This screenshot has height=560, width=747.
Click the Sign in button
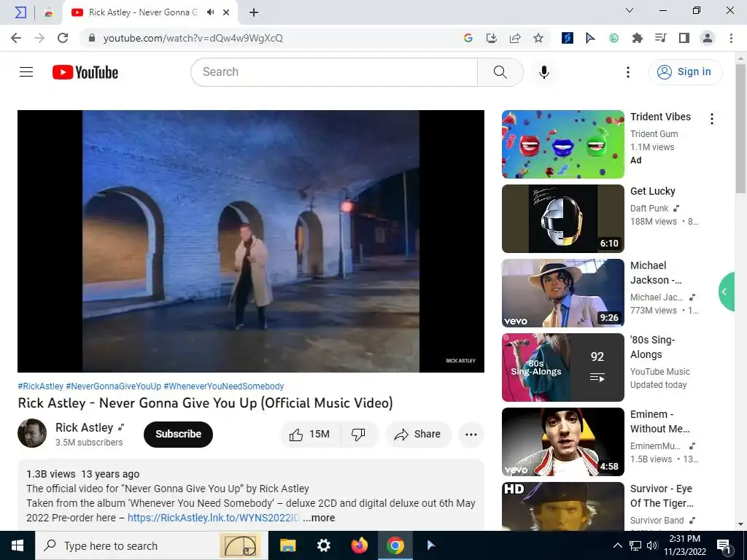(x=685, y=72)
